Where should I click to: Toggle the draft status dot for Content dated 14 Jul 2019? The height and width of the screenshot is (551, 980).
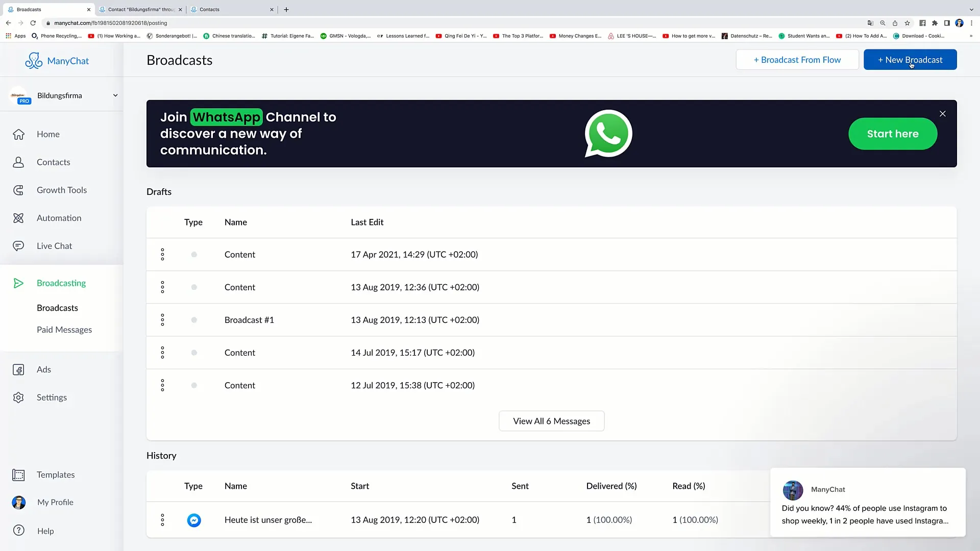point(194,353)
